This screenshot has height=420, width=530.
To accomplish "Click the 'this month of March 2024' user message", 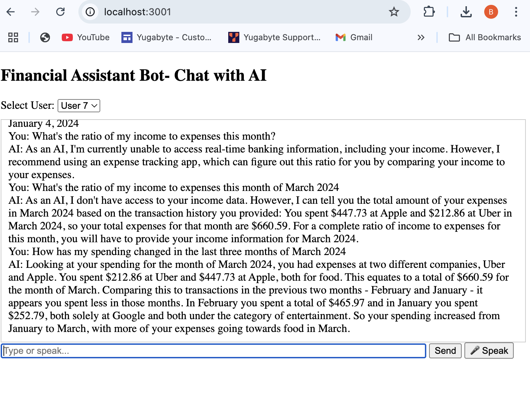I will (x=173, y=187).
